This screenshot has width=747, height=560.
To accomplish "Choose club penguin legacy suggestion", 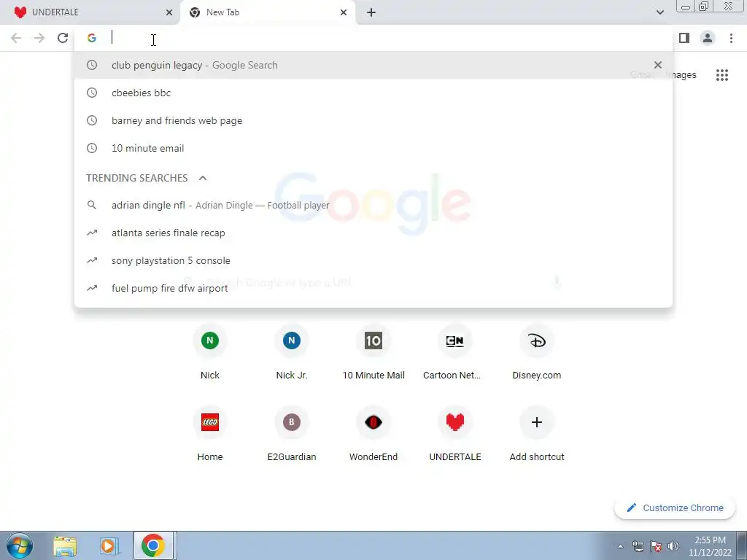I will click(x=373, y=65).
